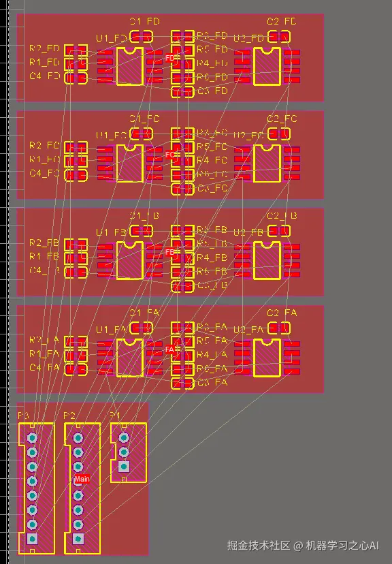Select the R1_FC resistor footprint
Viewport: 392px width, 564px height.
point(76,161)
